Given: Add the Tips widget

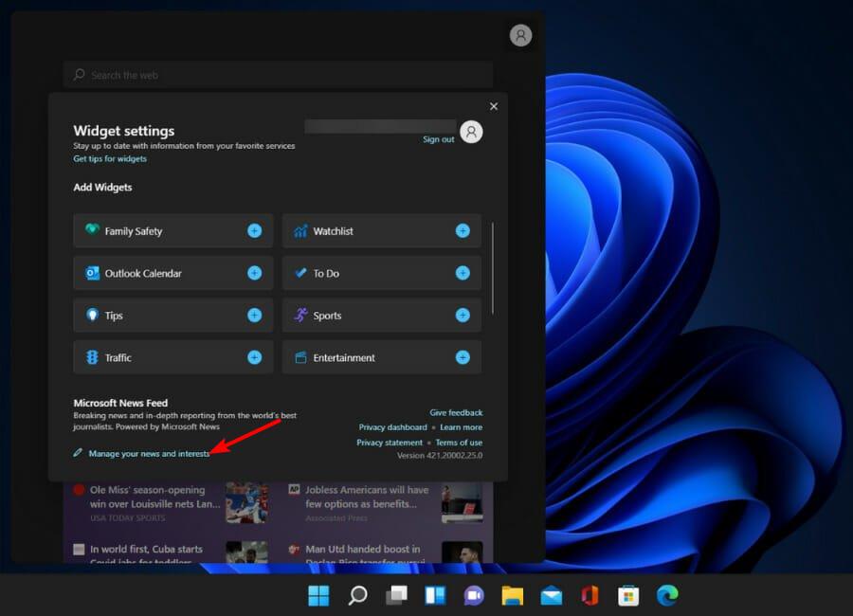Looking at the screenshot, I should (x=253, y=315).
